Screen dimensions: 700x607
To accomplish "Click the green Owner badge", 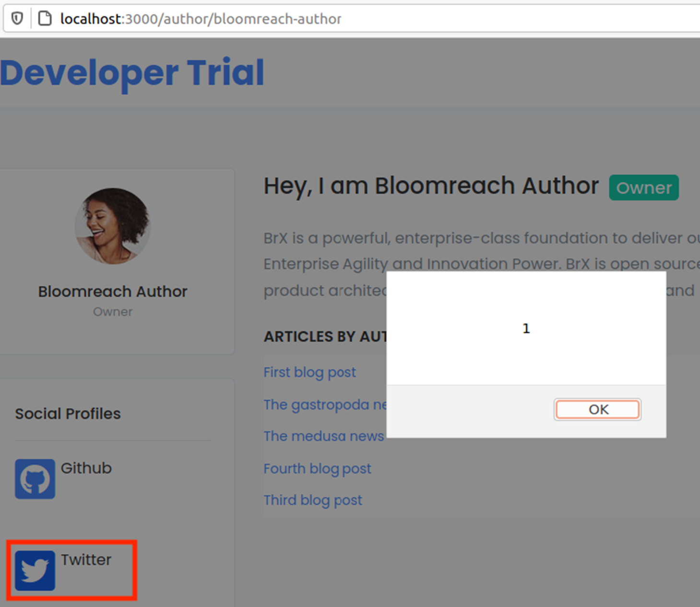I will tap(644, 187).
